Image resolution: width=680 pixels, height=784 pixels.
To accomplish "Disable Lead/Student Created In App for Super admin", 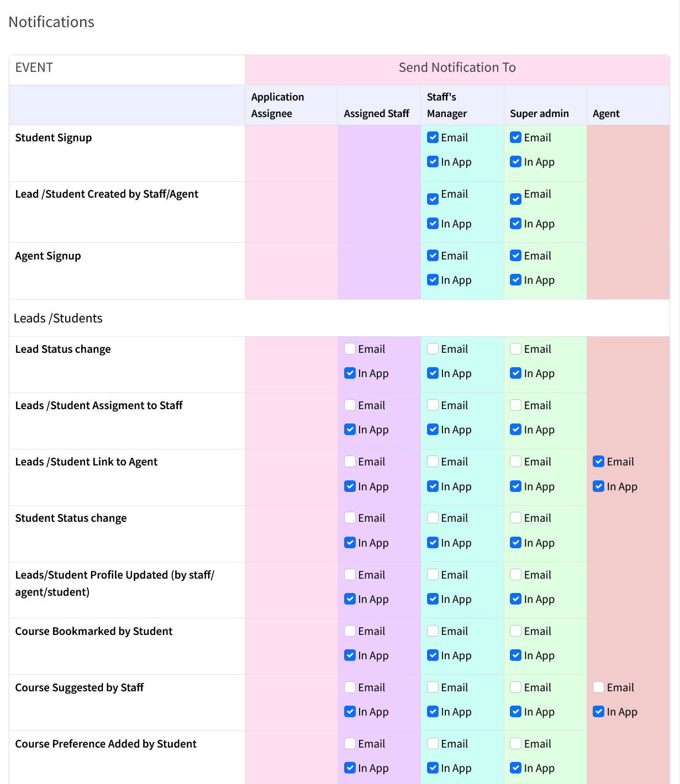I will point(515,224).
